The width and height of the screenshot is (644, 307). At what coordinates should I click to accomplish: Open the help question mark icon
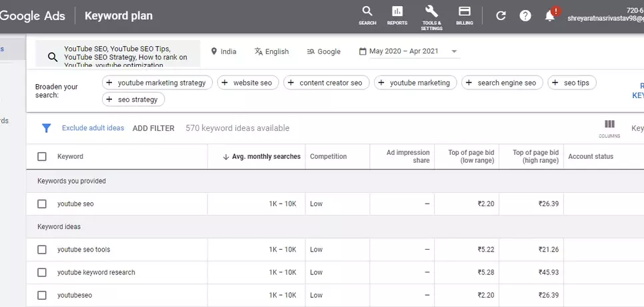tap(525, 15)
